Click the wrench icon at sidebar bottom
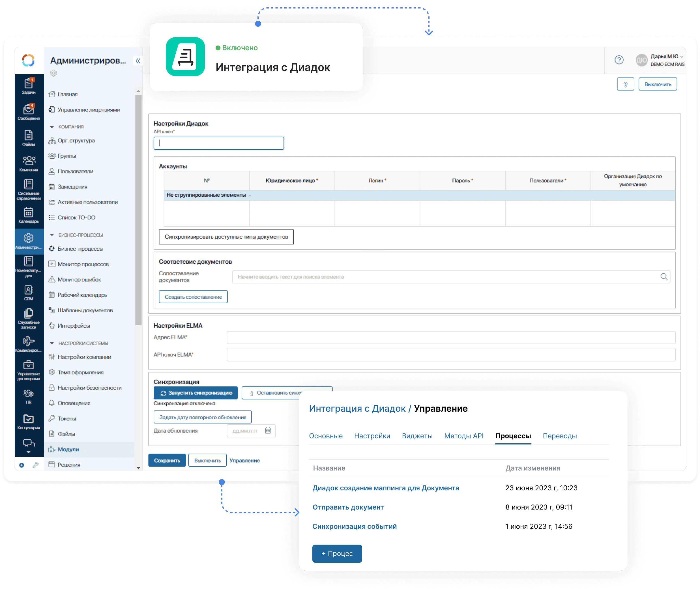700x593 pixels. point(36,465)
